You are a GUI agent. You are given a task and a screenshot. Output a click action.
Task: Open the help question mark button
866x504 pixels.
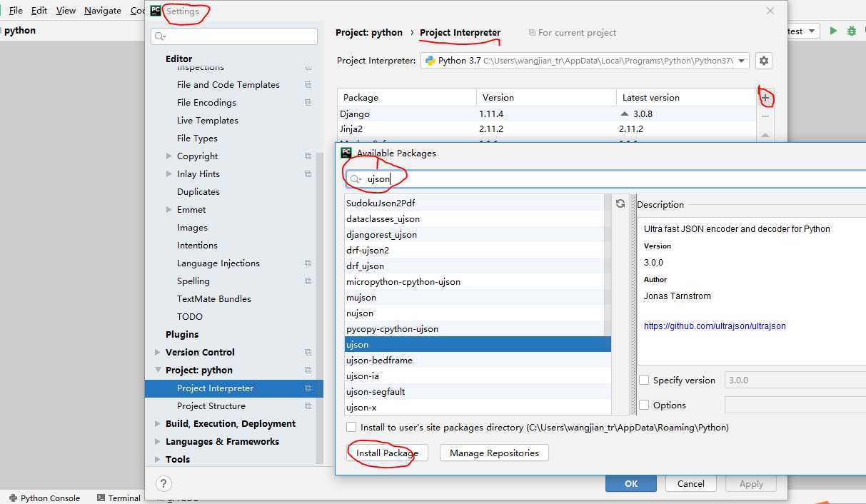click(x=163, y=483)
